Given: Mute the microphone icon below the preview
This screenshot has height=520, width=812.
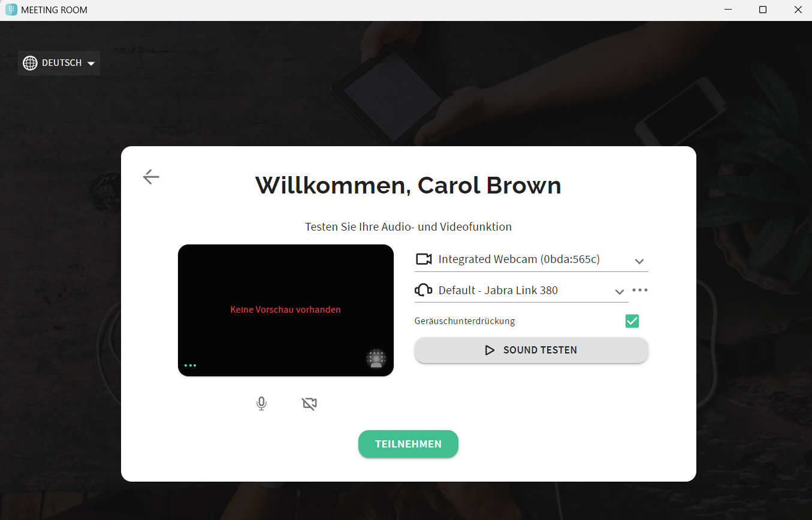Looking at the screenshot, I should (261, 404).
